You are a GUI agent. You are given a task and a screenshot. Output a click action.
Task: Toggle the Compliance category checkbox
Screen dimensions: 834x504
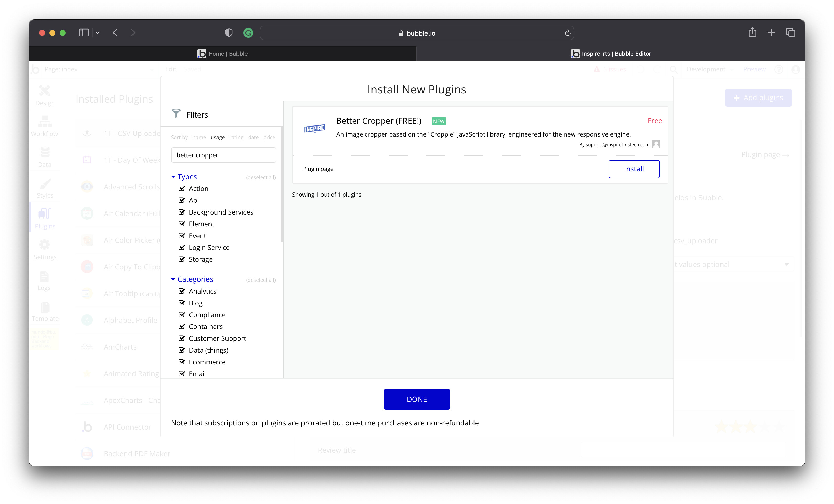point(182,315)
